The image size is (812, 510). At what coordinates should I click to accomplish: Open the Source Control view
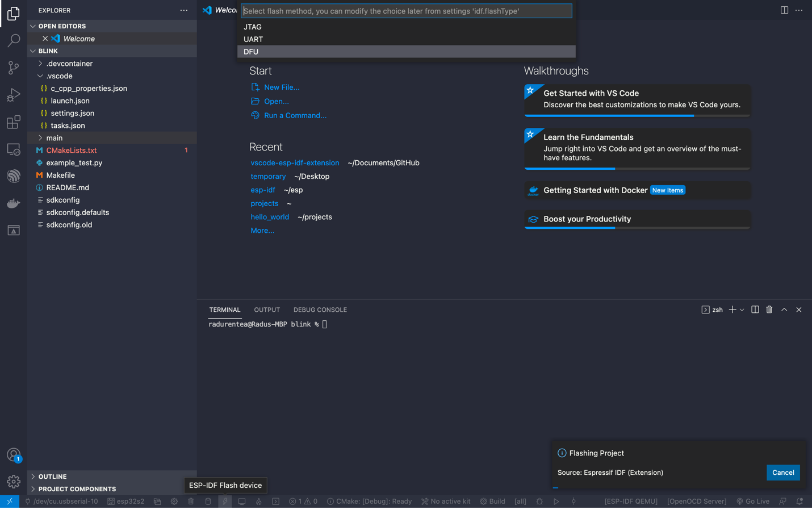(x=14, y=68)
